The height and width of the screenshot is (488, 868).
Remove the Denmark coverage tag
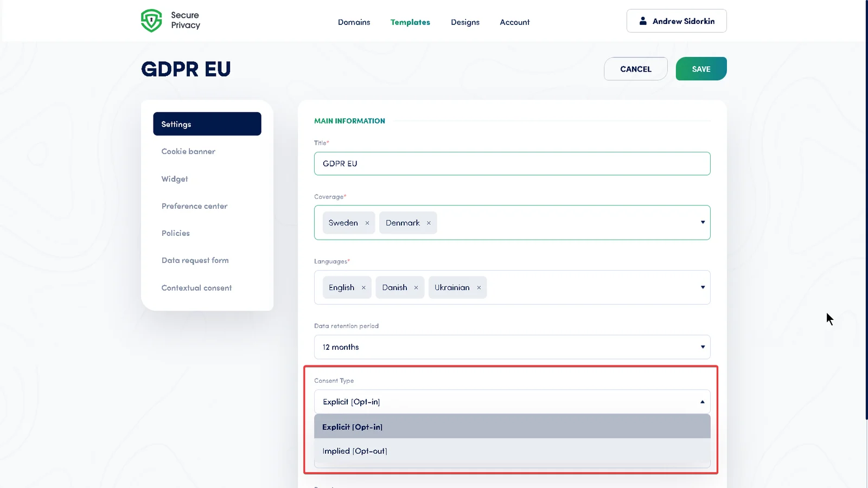coord(428,222)
